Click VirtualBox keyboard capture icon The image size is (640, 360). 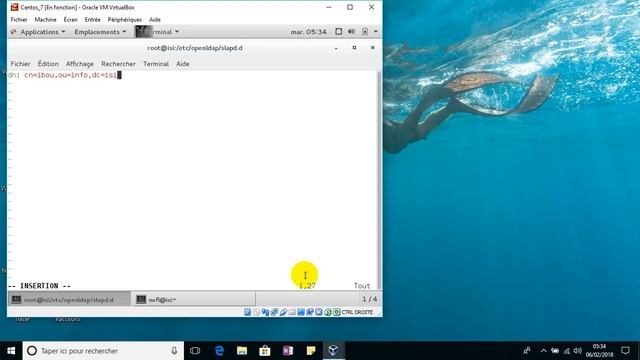(337, 312)
